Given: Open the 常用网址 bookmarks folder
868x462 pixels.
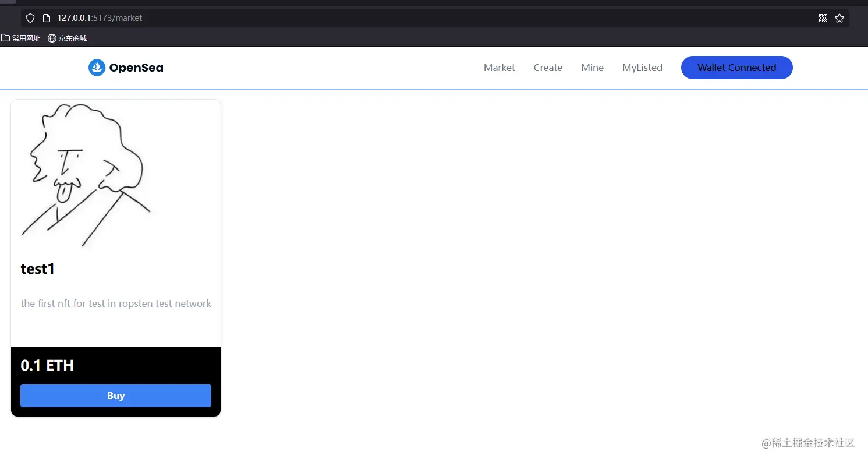Looking at the screenshot, I should (x=21, y=38).
